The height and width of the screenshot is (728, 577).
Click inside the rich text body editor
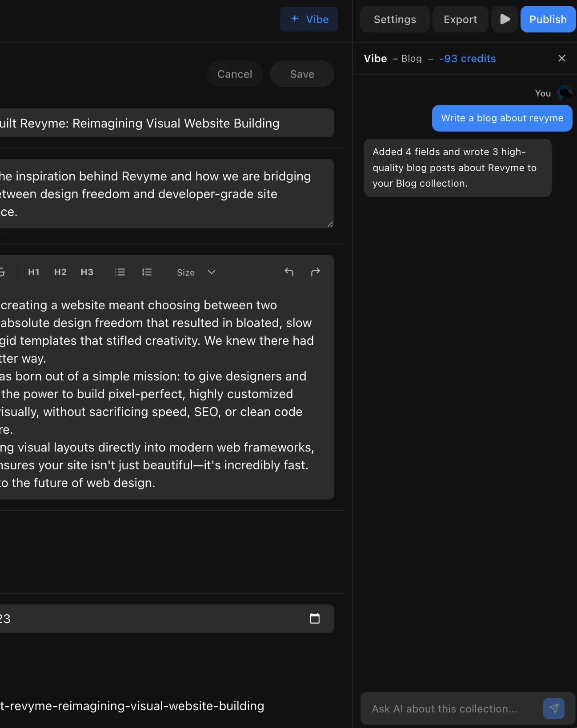coord(166,394)
